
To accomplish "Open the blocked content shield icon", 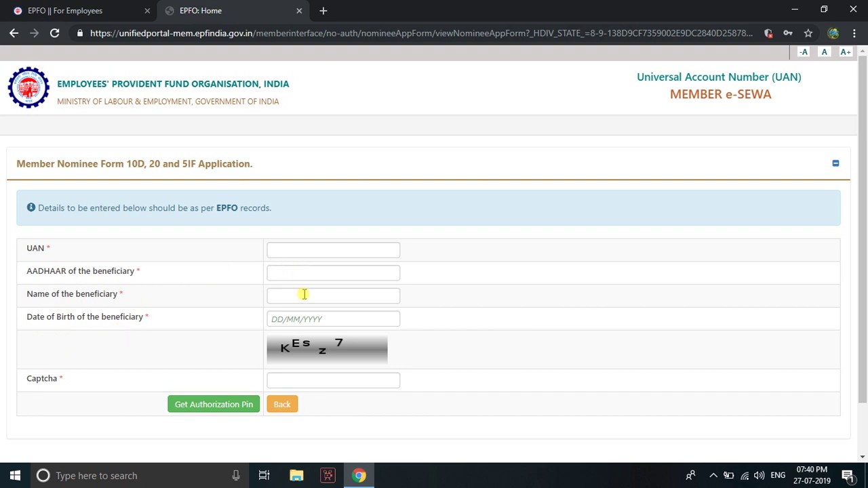I will (768, 33).
